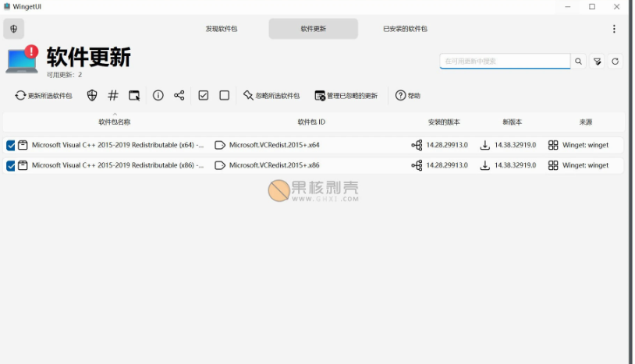
Task: Switch to the 发现软件包 tab
Action: tap(221, 29)
